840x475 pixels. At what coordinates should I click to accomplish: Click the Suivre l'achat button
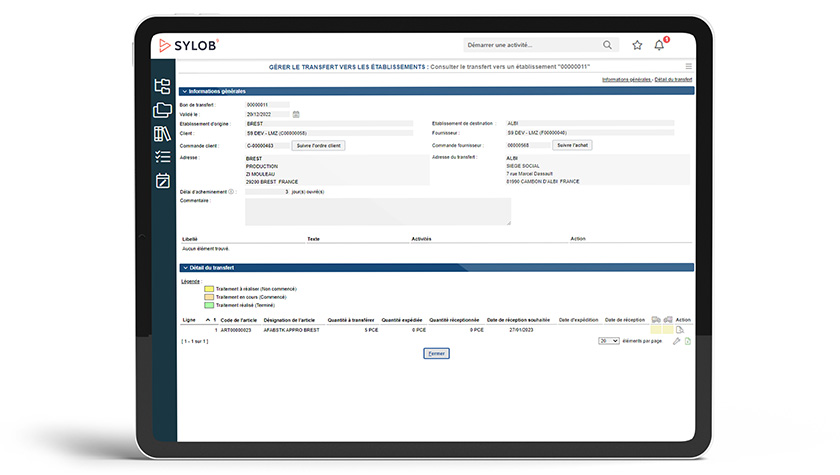point(571,145)
